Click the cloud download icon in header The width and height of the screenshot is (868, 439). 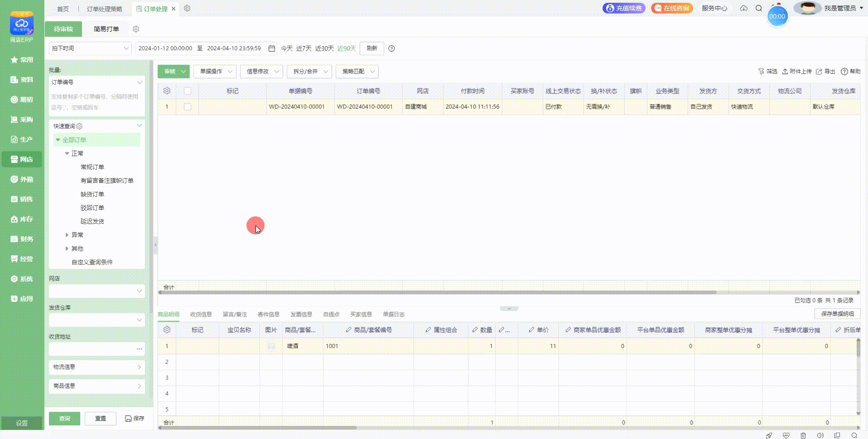point(744,8)
